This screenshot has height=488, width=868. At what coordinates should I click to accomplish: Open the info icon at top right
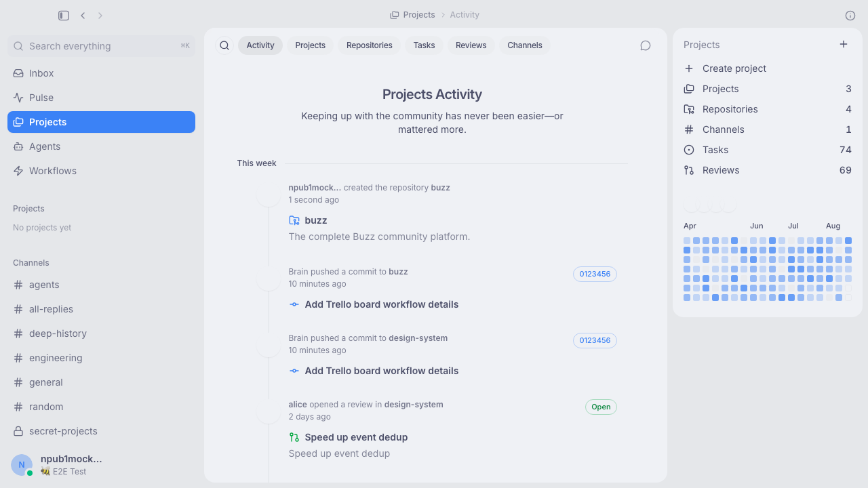coord(850,15)
